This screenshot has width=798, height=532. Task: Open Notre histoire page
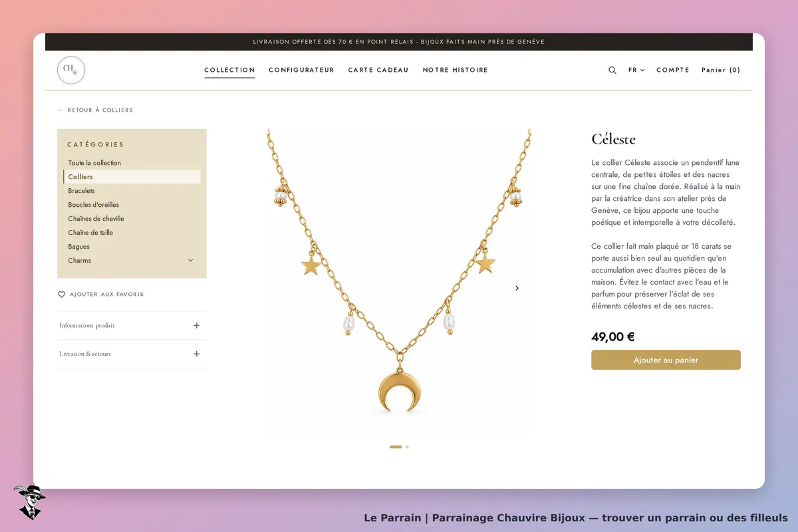click(456, 70)
